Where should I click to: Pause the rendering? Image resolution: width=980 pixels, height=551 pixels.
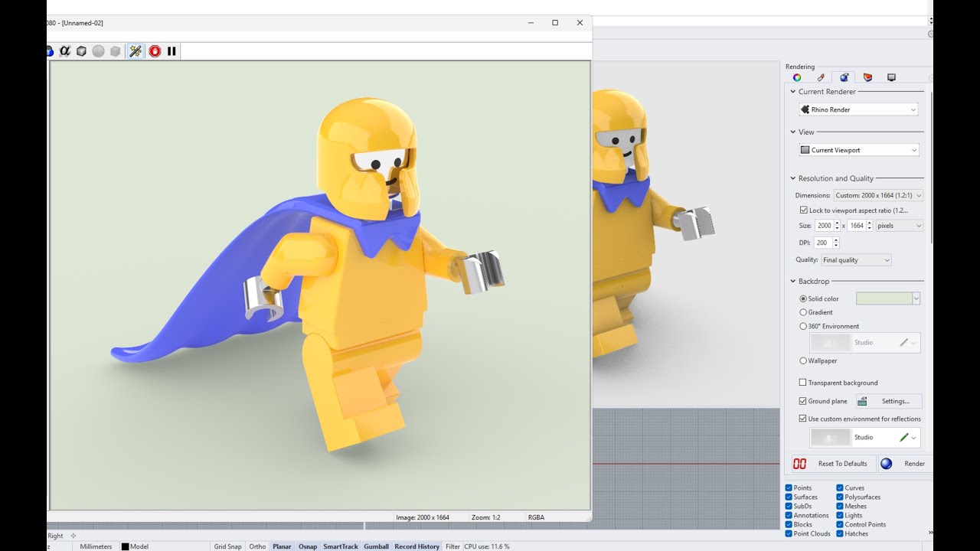click(171, 51)
